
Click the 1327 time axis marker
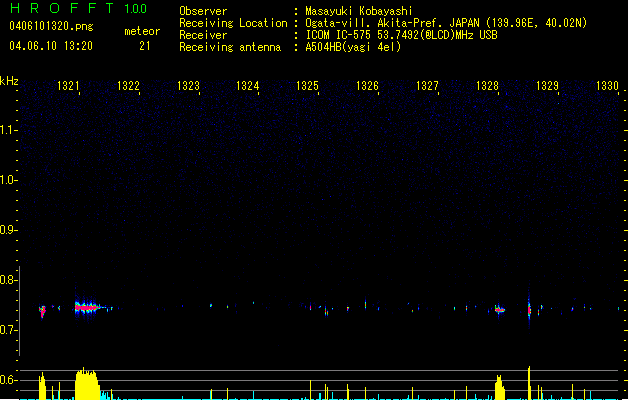(x=427, y=86)
